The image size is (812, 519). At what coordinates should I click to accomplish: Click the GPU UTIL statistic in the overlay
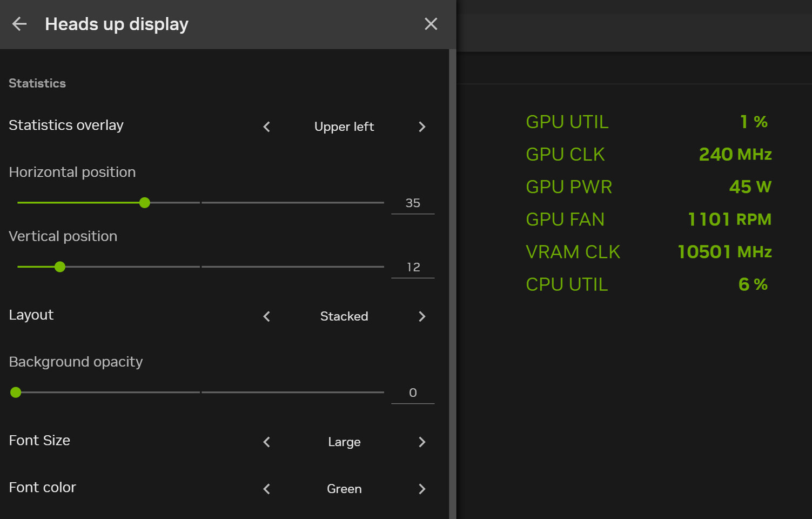tap(567, 122)
